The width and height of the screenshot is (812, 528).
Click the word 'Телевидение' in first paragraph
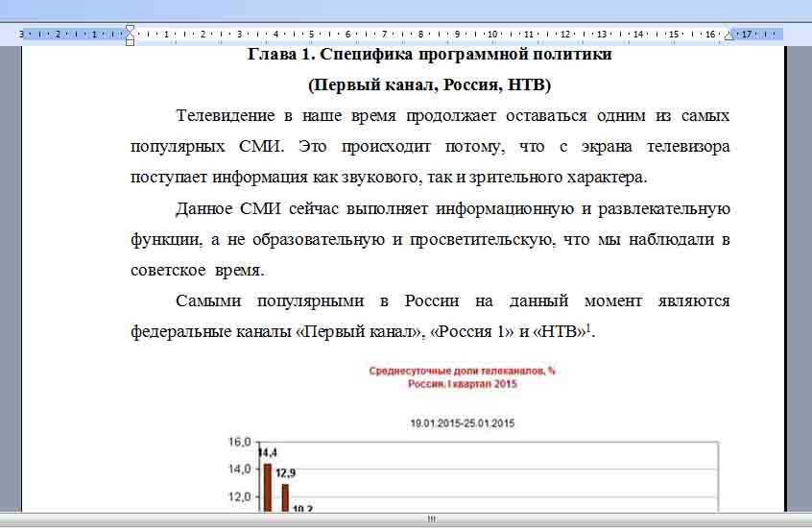click(x=226, y=115)
